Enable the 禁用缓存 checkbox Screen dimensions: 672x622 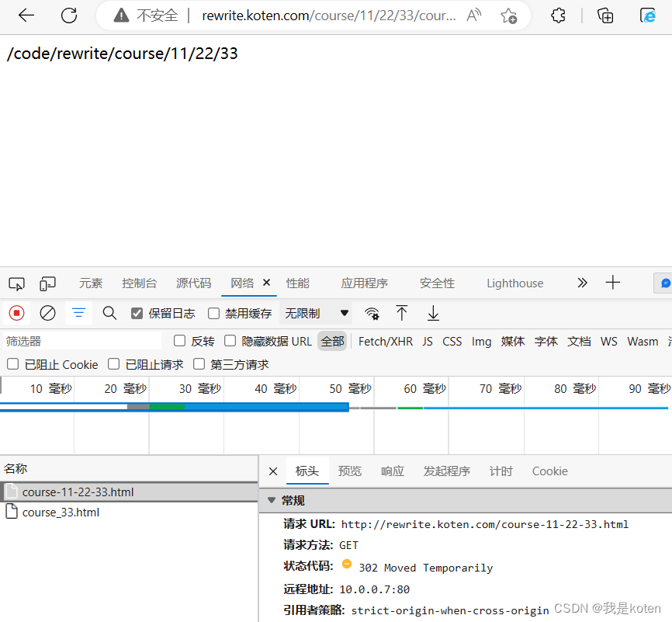213,312
